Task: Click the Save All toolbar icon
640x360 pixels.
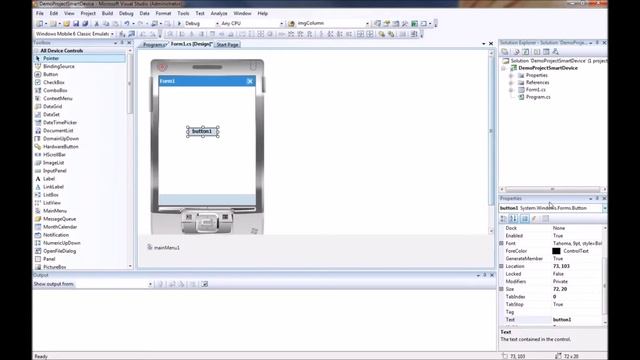Action: click(x=85, y=24)
